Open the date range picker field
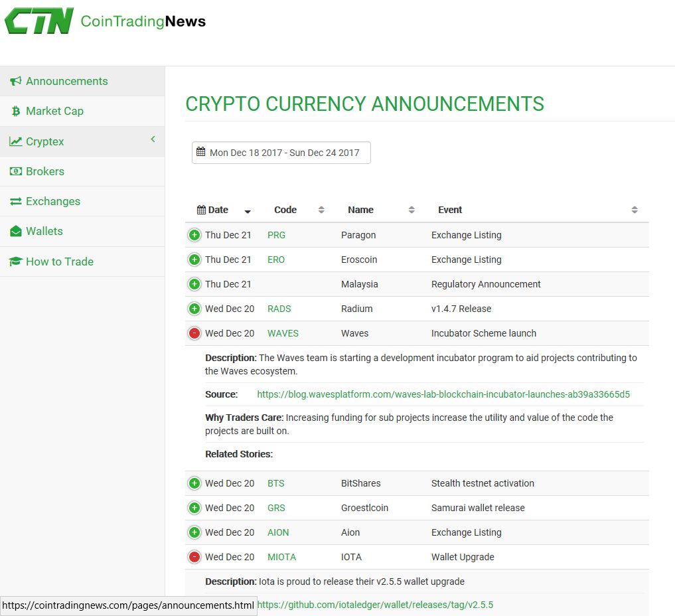The image size is (675, 616). coord(281,153)
